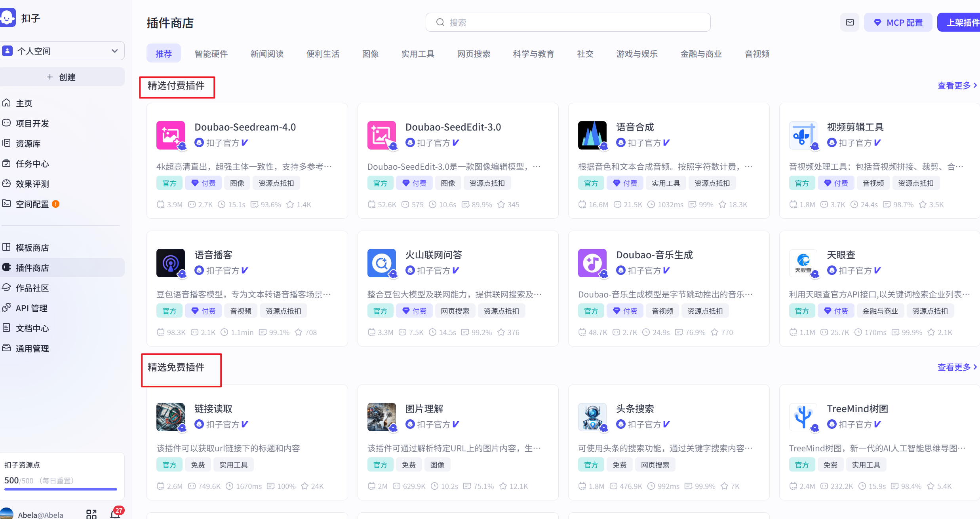Expand 查看更多 for free plugins

pyautogui.click(x=957, y=367)
